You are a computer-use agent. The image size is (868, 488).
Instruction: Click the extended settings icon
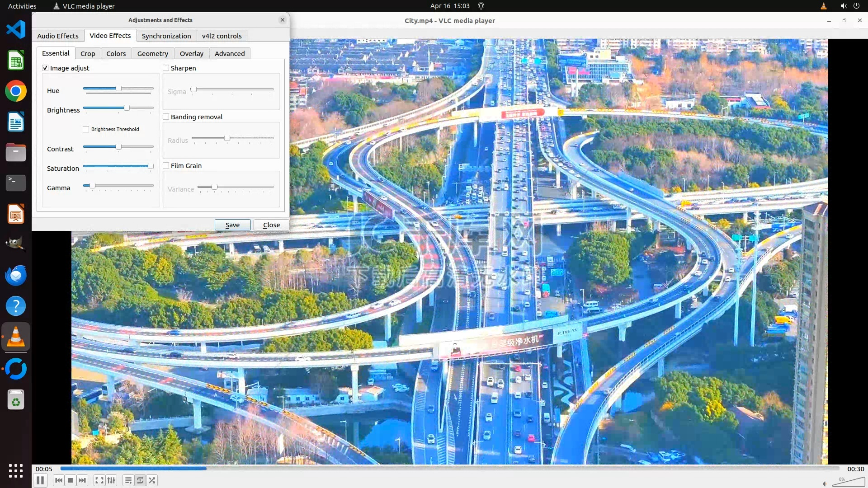tap(112, 480)
